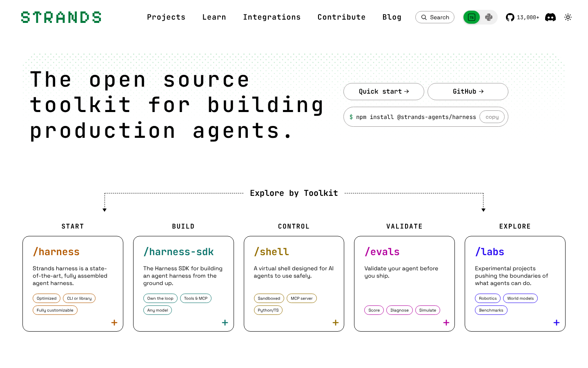Click the MCP server tag
588x368 pixels.
click(x=302, y=298)
